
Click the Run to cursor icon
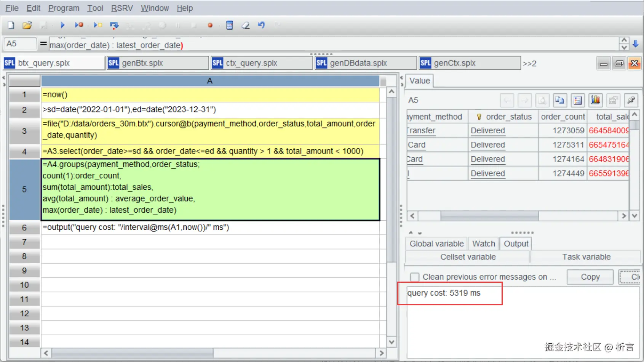point(98,25)
